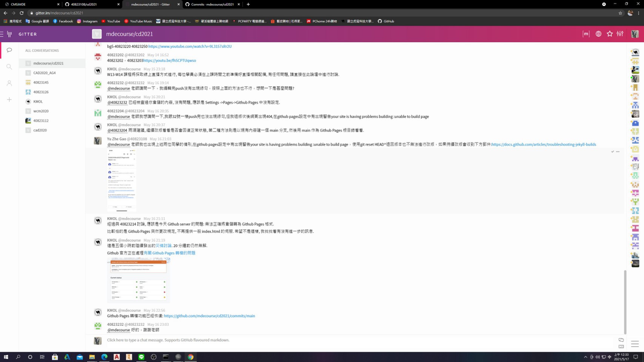Open the message options ellipsis on Yu Zhe Gao's message

pyautogui.click(x=618, y=152)
